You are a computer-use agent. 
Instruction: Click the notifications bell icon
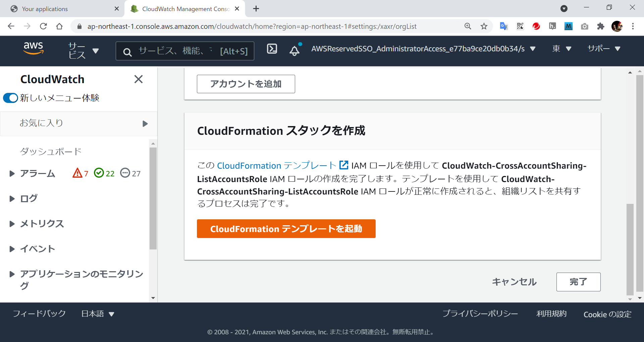pyautogui.click(x=294, y=50)
